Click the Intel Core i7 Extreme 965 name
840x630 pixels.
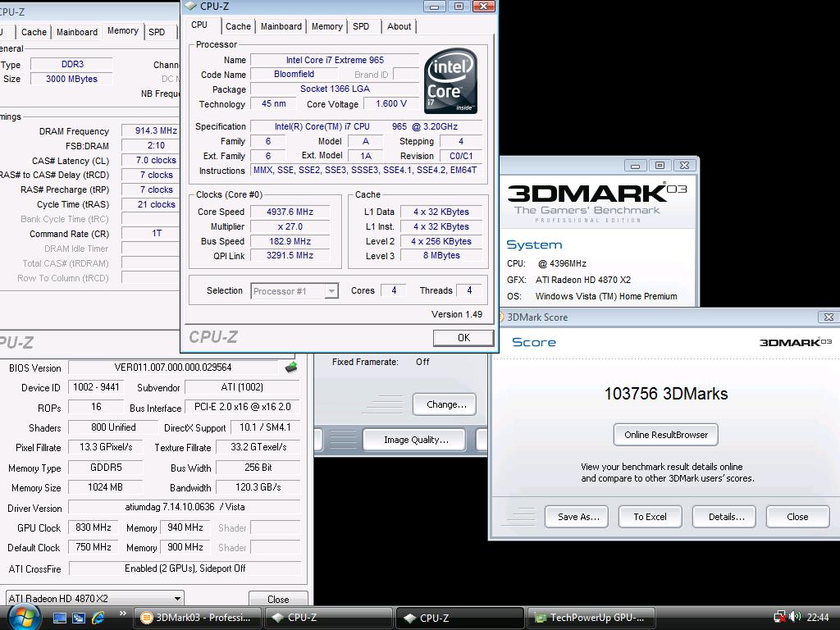click(x=335, y=60)
